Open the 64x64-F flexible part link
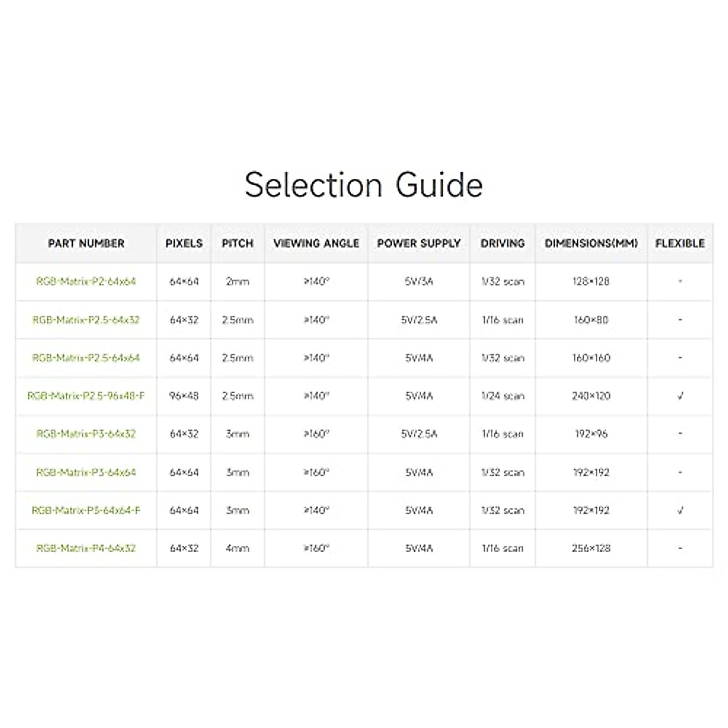This screenshot has width=728, height=728. point(86,510)
